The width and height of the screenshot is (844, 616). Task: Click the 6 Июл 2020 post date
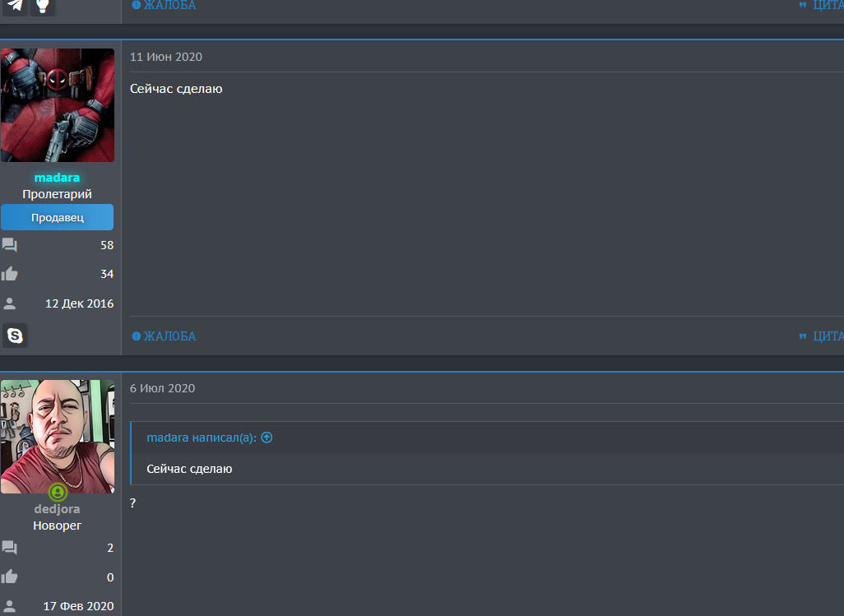(x=163, y=388)
